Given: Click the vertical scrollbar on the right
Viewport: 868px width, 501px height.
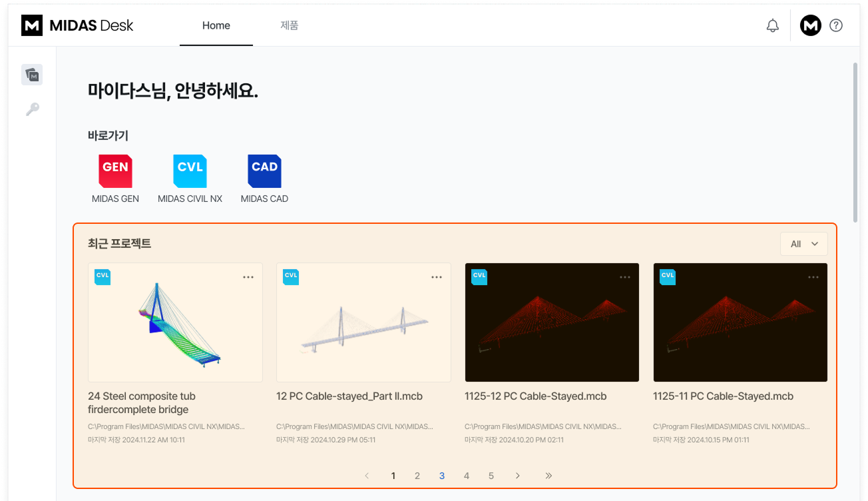Looking at the screenshot, I should (x=855, y=143).
